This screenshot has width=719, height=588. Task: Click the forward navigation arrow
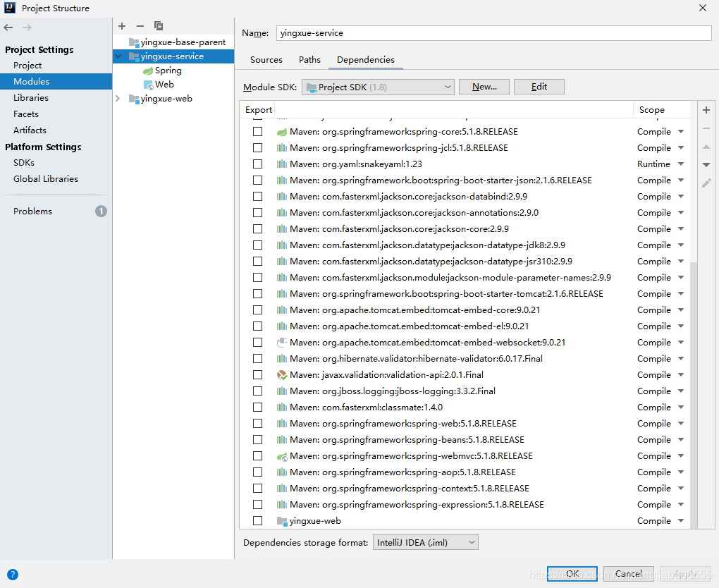pos(27,27)
